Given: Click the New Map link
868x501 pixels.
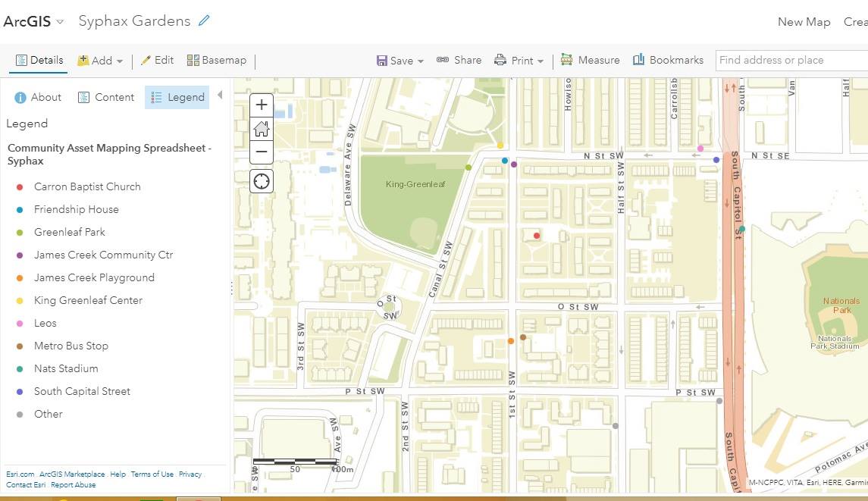Looking at the screenshot, I should [804, 22].
